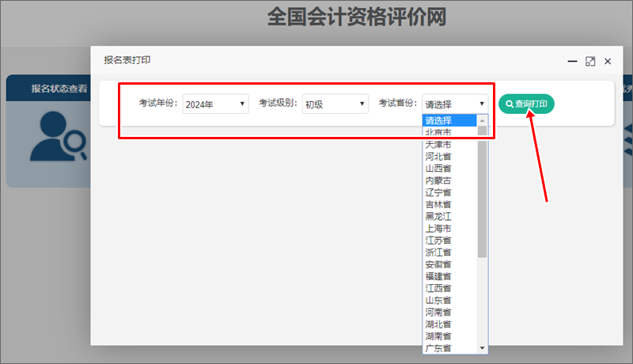Pick 江西省 option

pyautogui.click(x=449, y=288)
